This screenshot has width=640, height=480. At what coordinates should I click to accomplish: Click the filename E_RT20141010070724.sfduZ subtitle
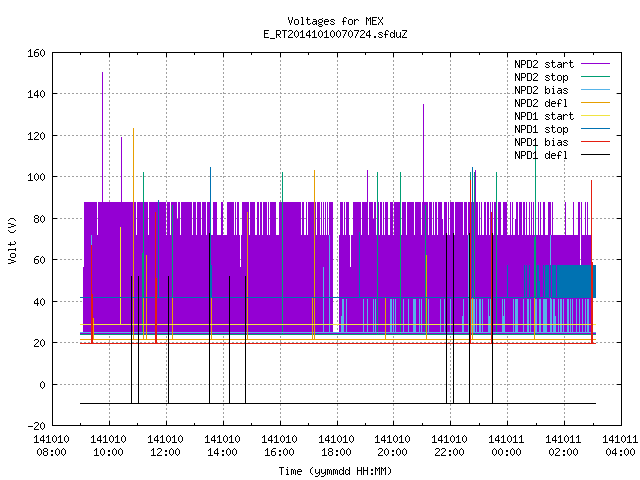[335, 34]
